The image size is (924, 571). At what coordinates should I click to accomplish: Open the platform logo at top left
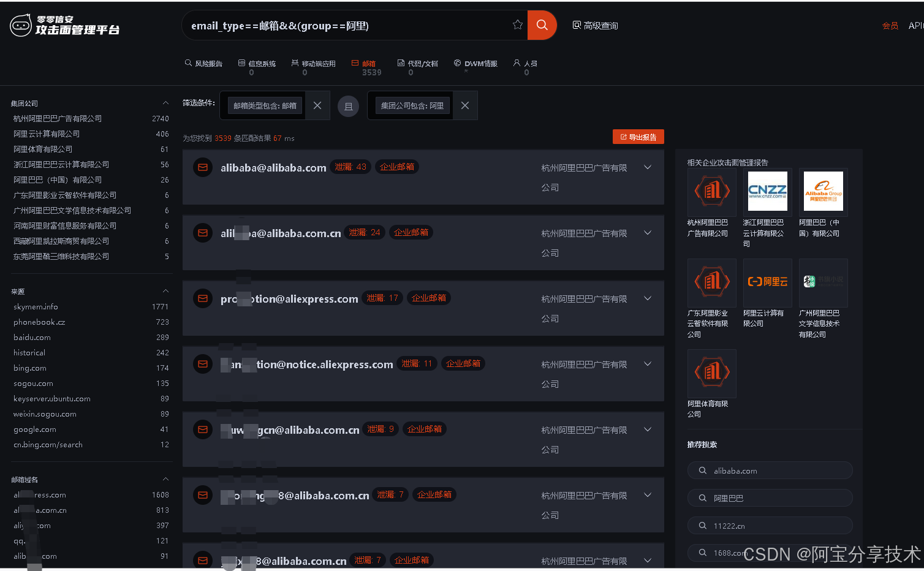65,25
